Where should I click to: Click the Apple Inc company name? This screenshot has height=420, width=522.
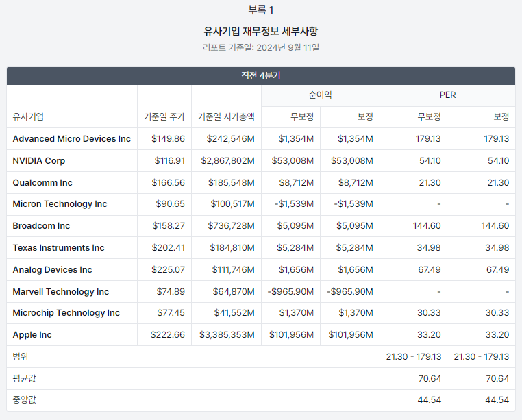[32, 335]
